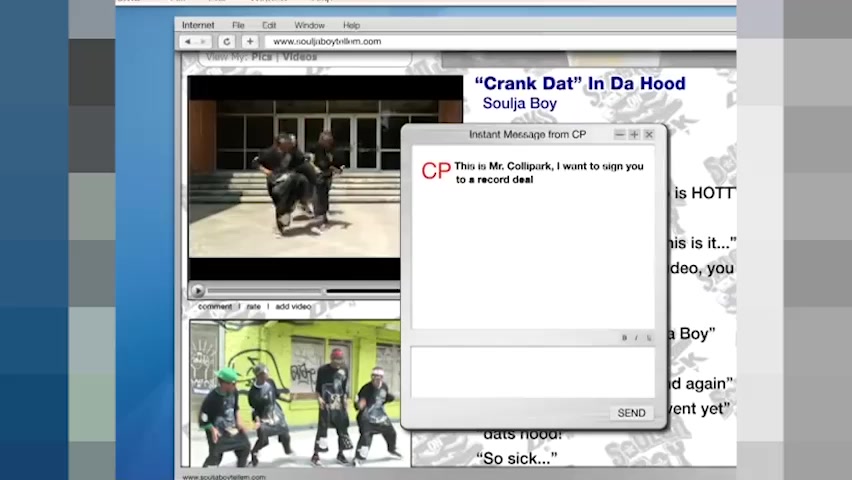Click the souljaboytellem.com address bar
The width and height of the screenshot is (852, 480).
tap(500, 41)
